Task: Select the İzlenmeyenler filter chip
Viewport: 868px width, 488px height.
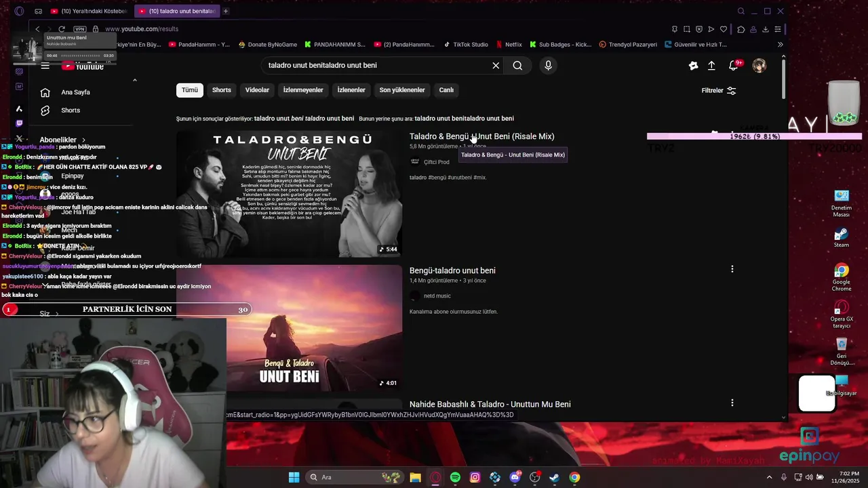Action: click(x=303, y=90)
